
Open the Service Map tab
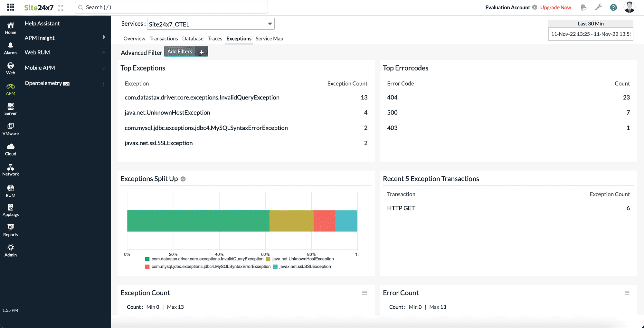(269, 38)
